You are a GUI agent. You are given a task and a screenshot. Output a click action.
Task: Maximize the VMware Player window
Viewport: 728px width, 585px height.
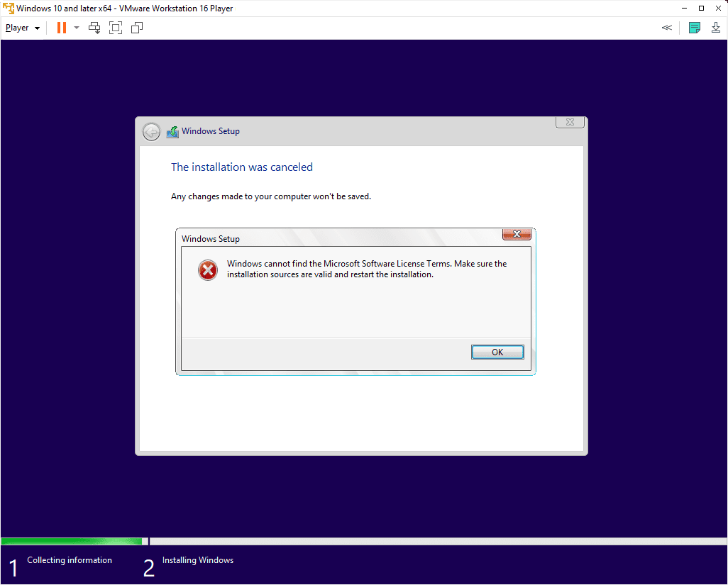[701, 9]
